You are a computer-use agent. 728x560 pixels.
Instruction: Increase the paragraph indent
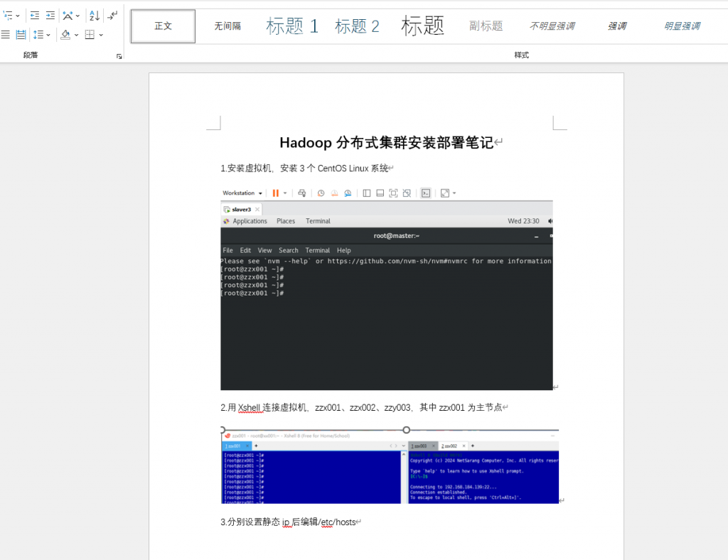click(50, 15)
